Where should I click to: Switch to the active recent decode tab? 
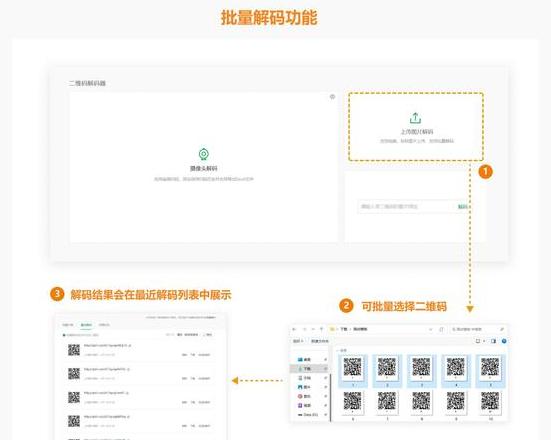pyautogui.click(x=86, y=325)
